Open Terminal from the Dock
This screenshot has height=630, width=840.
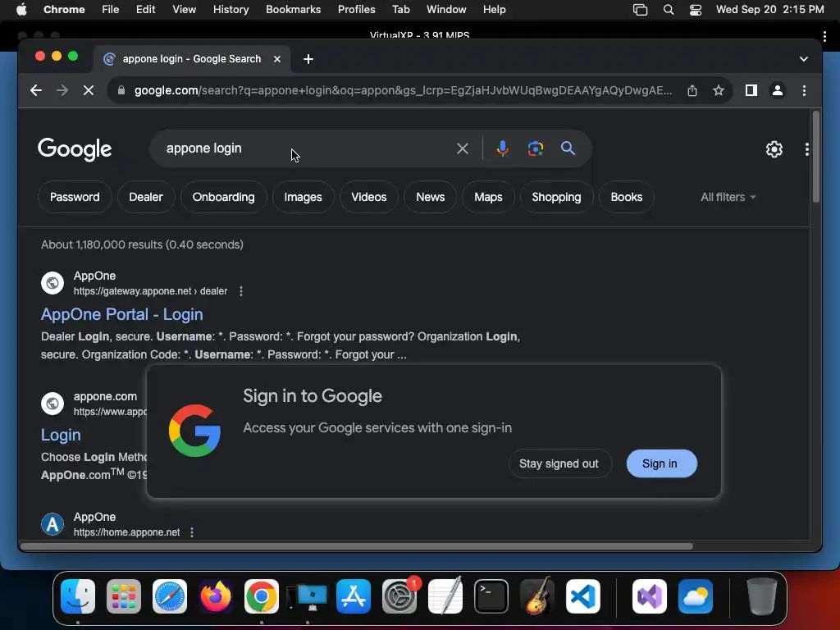tap(491, 596)
